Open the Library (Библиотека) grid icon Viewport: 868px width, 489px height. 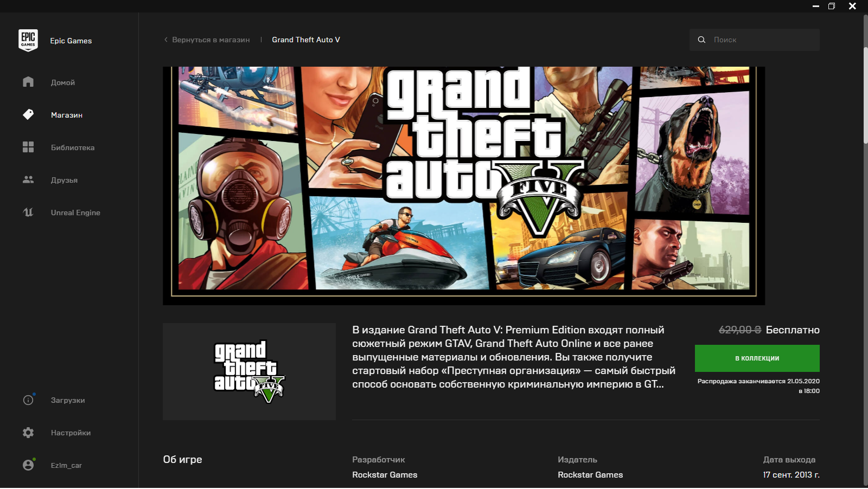[28, 147]
